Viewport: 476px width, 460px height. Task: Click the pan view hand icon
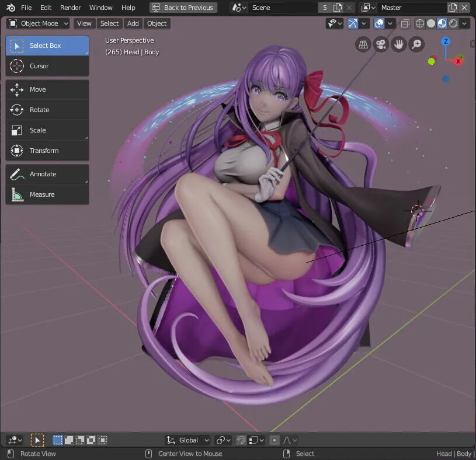click(398, 44)
